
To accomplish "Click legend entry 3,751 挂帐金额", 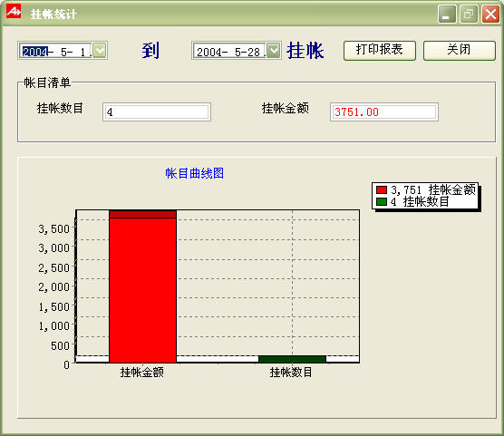I will (426, 189).
